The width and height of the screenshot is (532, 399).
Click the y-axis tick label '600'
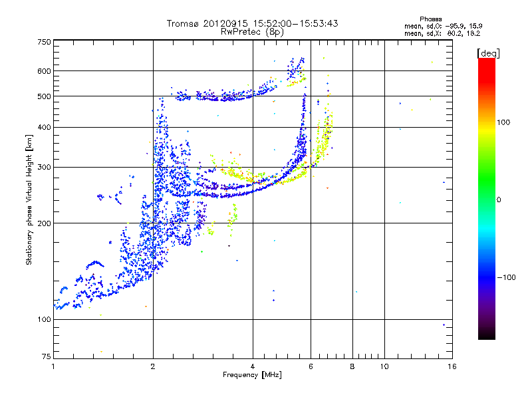point(45,71)
